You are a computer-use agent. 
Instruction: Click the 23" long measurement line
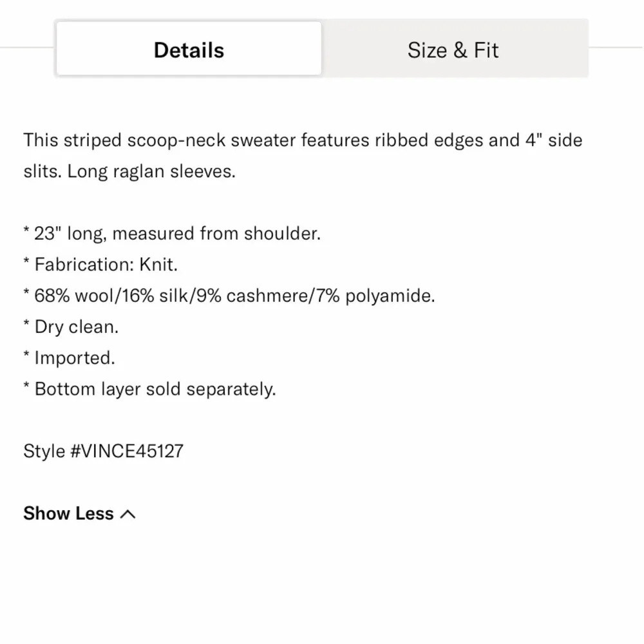pos(172,233)
